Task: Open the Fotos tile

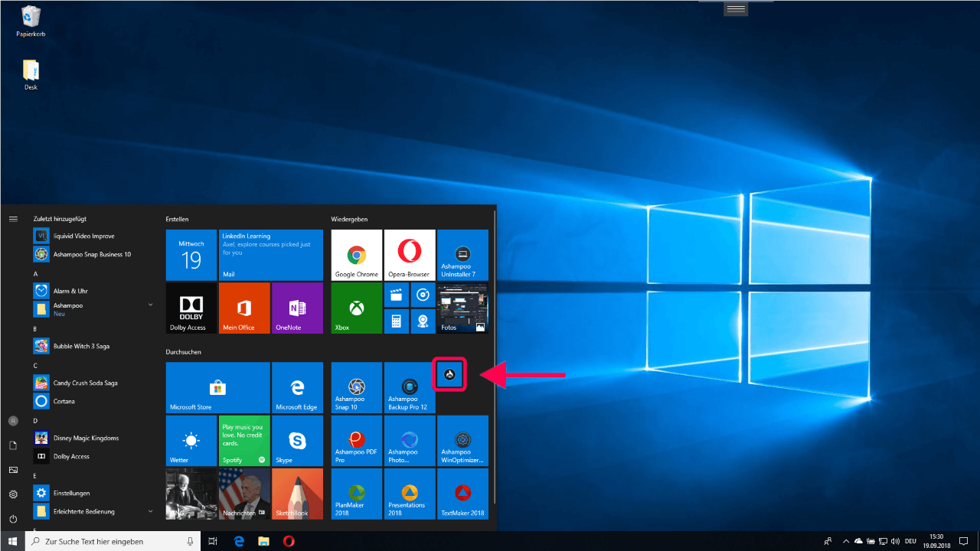Action: 462,308
